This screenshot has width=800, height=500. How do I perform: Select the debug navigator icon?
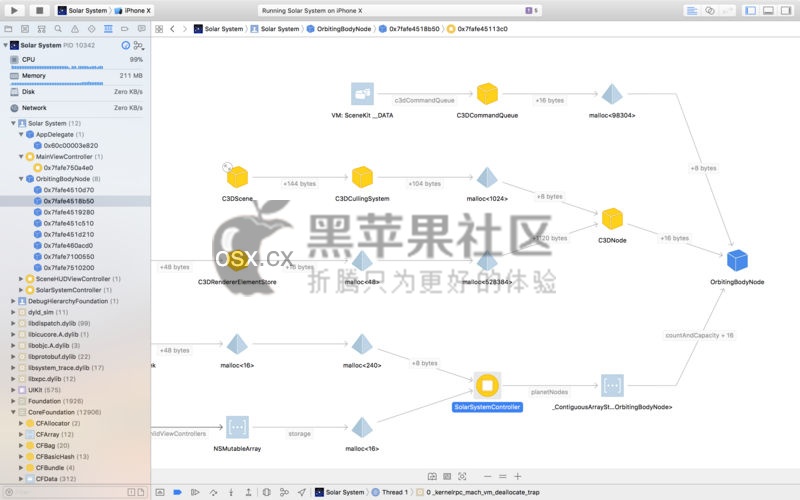(108, 29)
